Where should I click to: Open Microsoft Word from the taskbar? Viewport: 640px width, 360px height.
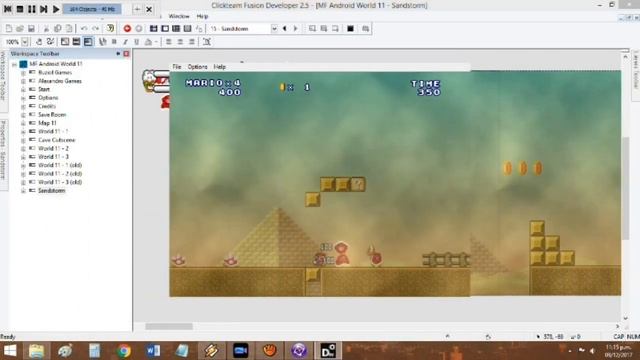click(x=153, y=351)
